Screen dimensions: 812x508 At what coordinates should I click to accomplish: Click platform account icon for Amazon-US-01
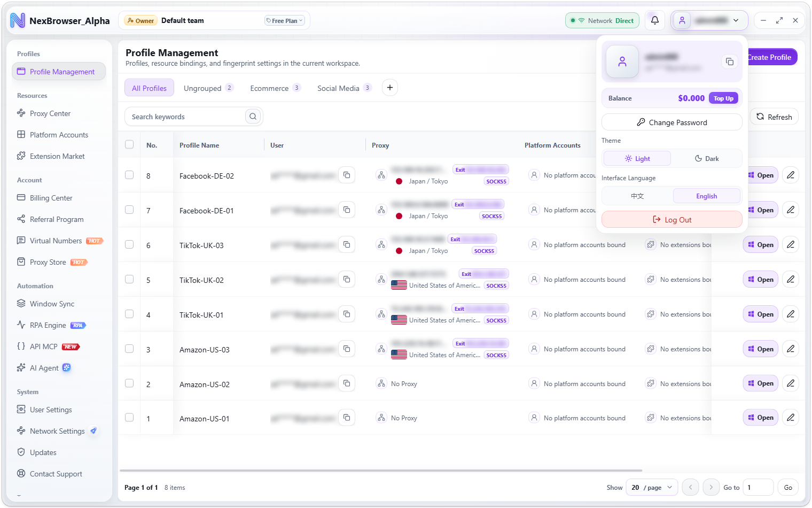pyautogui.click(x=534, y=418)
